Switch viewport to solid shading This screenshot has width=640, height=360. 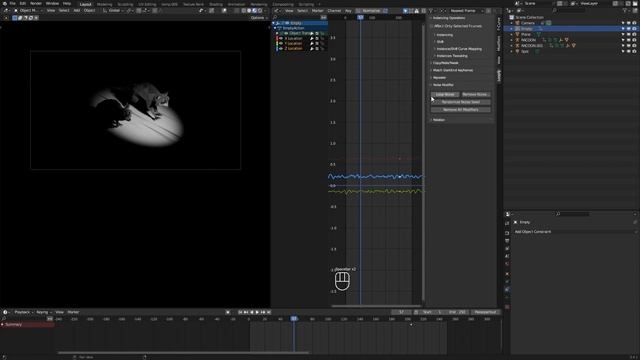point(249,11)
